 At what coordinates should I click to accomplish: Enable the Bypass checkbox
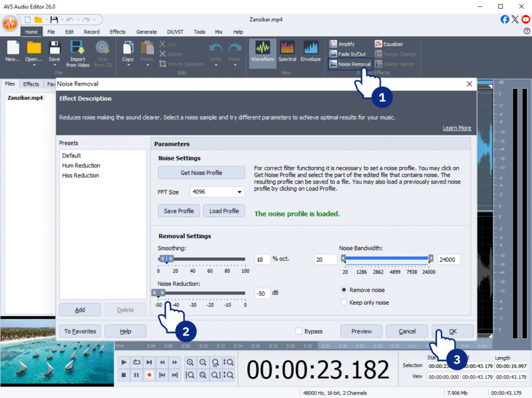coord(299,331)
